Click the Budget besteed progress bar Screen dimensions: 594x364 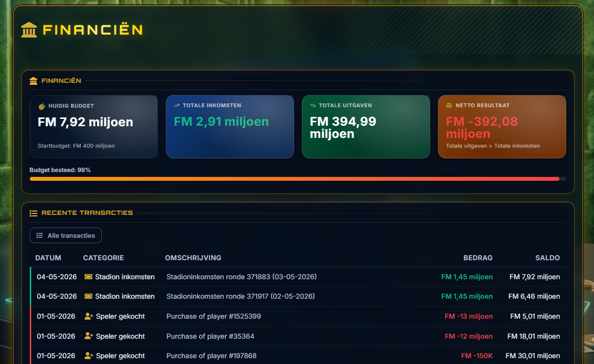[x=298, y=179]
